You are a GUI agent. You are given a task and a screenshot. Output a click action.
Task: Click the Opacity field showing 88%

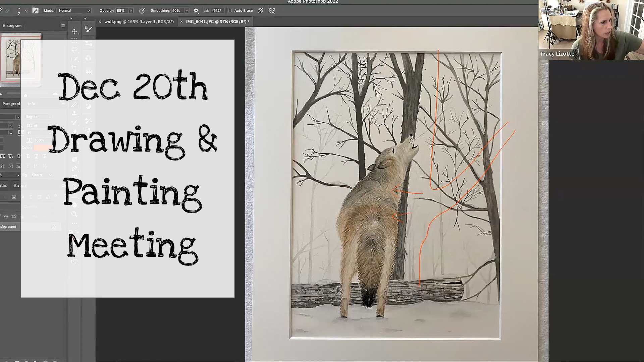tap(122, 11)
